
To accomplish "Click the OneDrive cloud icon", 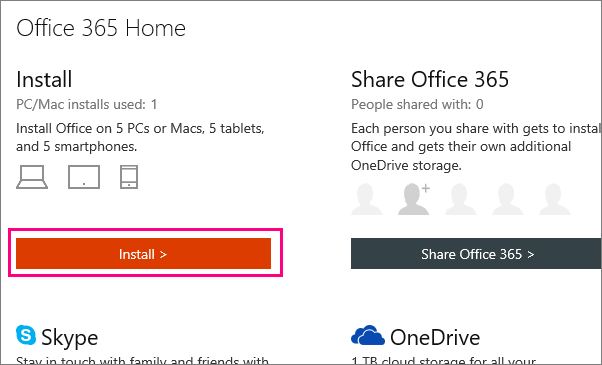I will point(368,335).
